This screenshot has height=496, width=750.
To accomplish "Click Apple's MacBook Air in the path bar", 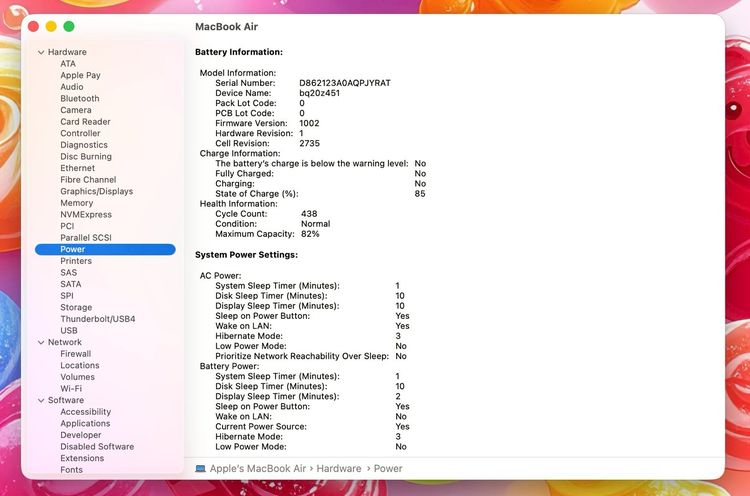I will click(x=258, y=469).
